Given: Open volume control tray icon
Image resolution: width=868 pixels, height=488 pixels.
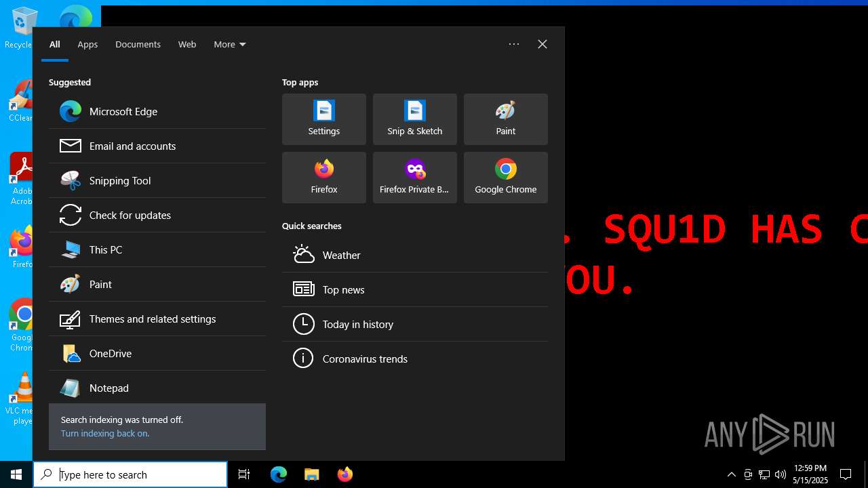Looking at the screenshot, I should [781, 474].
